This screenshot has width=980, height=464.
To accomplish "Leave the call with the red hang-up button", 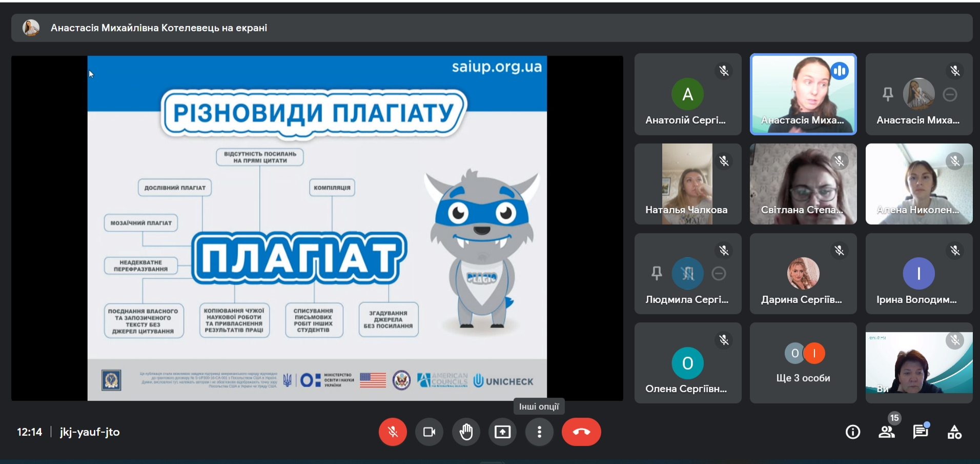I will 581,432.
